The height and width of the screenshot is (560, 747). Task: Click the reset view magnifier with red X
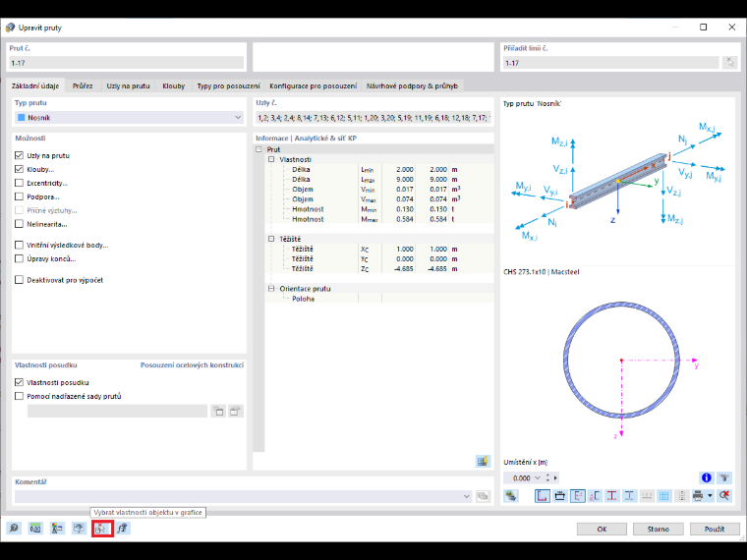(x=724, y=496)
